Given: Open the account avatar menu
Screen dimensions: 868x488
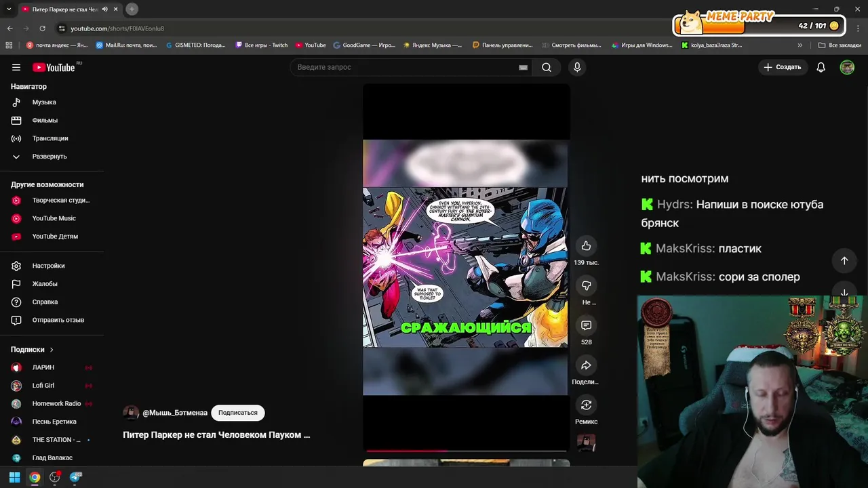Looking at the screenshot, I should click(x=847, y=67).
